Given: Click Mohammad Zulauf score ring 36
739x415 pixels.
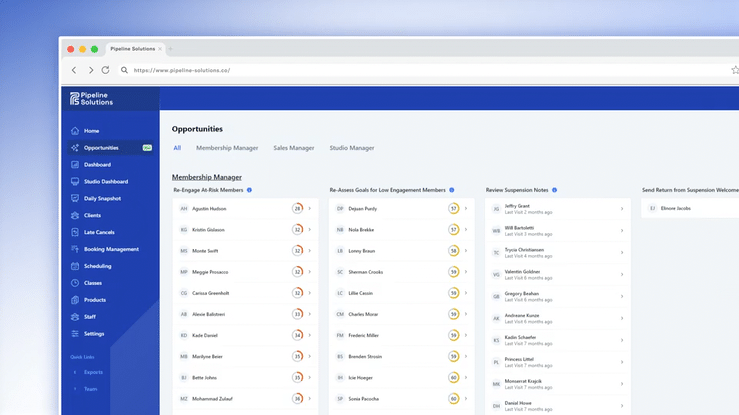Looking at the screenshot, I should tap(297, 399).
